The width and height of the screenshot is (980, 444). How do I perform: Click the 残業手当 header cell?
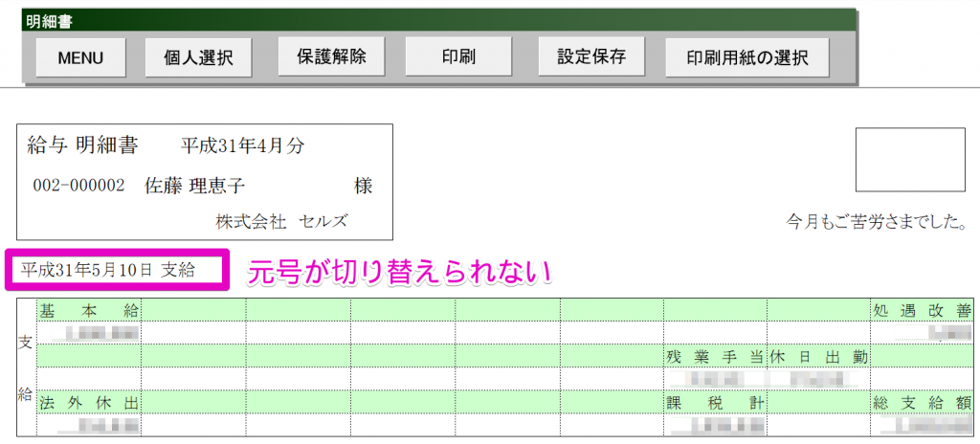(716, 357)
